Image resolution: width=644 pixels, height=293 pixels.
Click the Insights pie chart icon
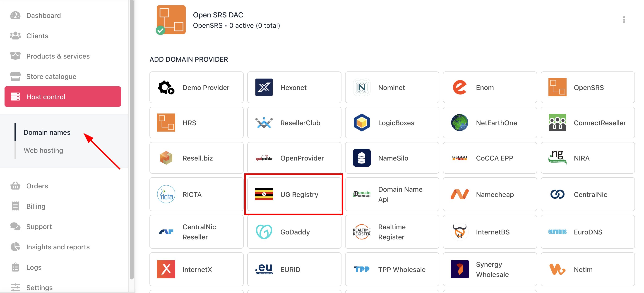pos(15,247)
